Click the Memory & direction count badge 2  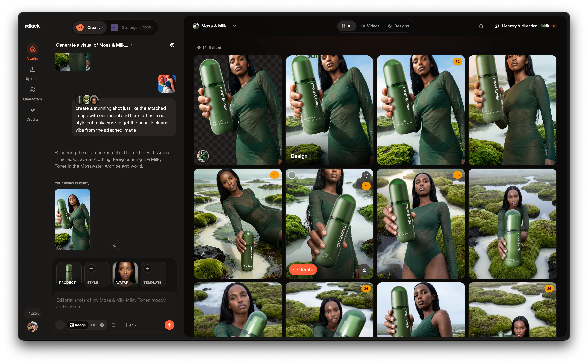[554, 26]
